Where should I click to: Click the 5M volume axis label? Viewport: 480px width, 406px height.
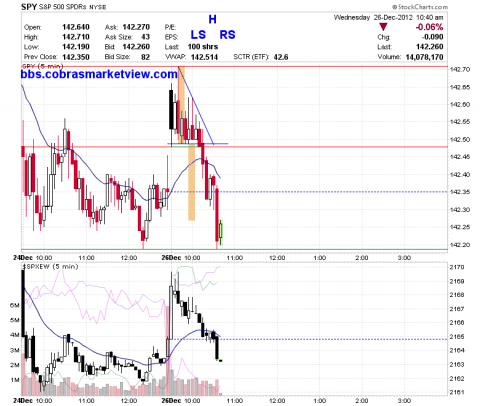tap(15, 320)
